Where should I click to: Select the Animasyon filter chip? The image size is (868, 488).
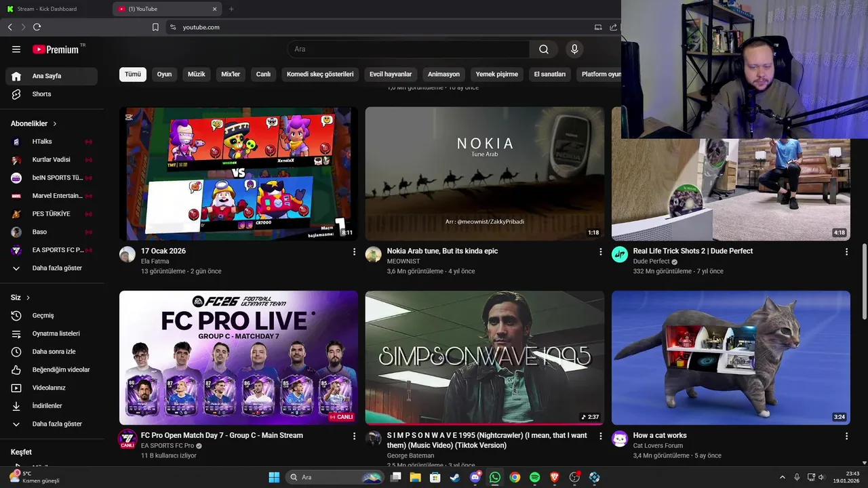(x=443, y=75)
